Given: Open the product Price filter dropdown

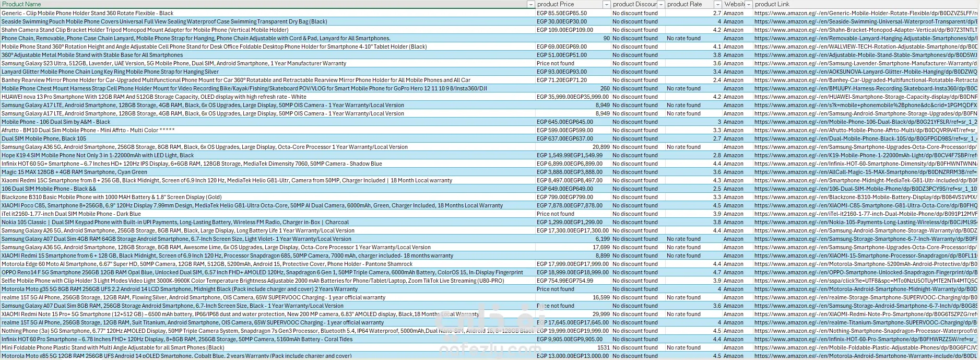Looking at the screenshot, I should [606, 4].
